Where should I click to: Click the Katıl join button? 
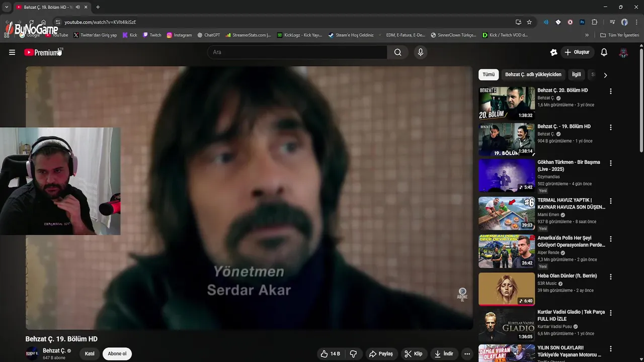pyautogui.click(x=90, y=353)
